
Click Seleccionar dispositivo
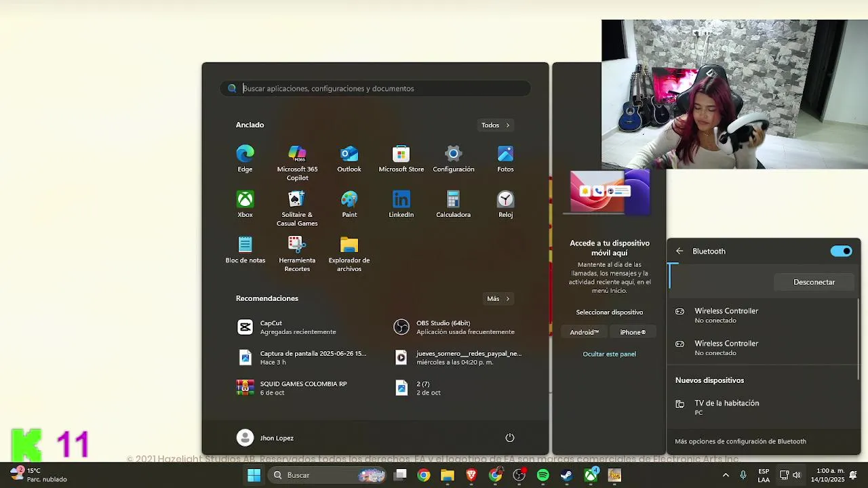[610, 312]
